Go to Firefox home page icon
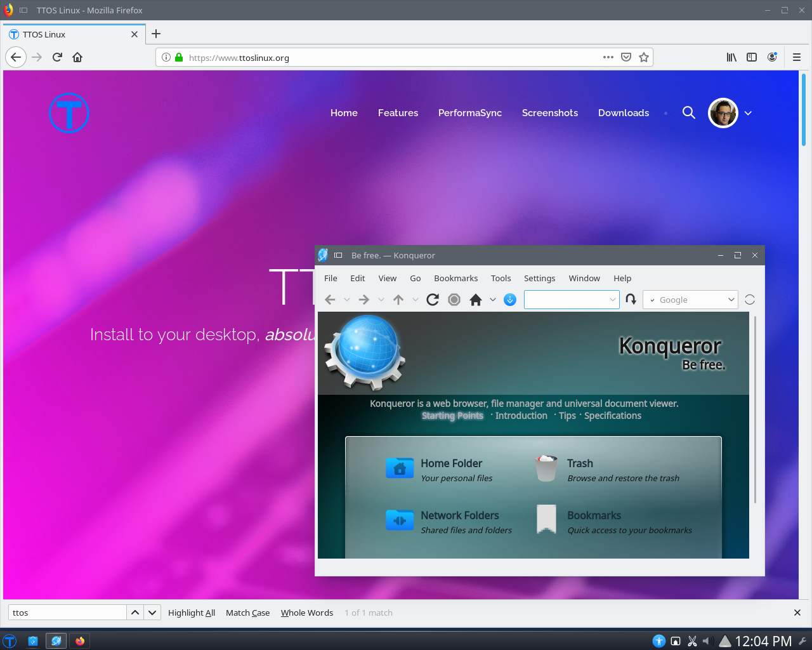Image resolution: width=812 pixels, height=650 pixels. tap(77, 57)
